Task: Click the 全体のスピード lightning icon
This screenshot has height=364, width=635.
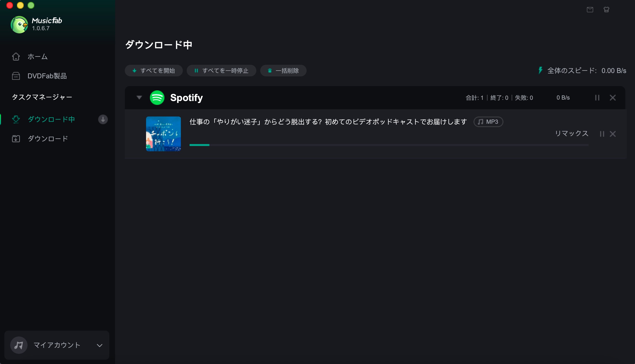Action: [x=540, y=71]
